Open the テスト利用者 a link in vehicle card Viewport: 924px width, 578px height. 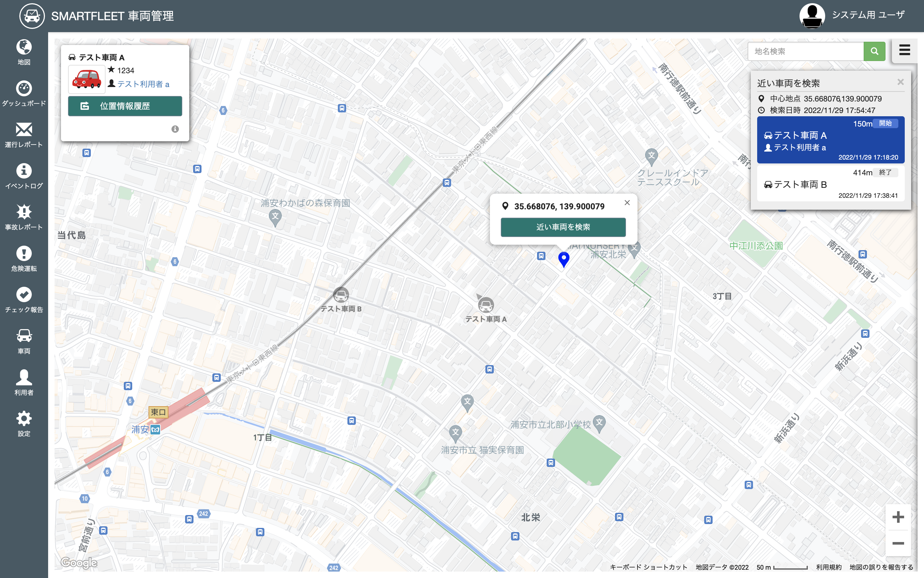pos(143,84)
